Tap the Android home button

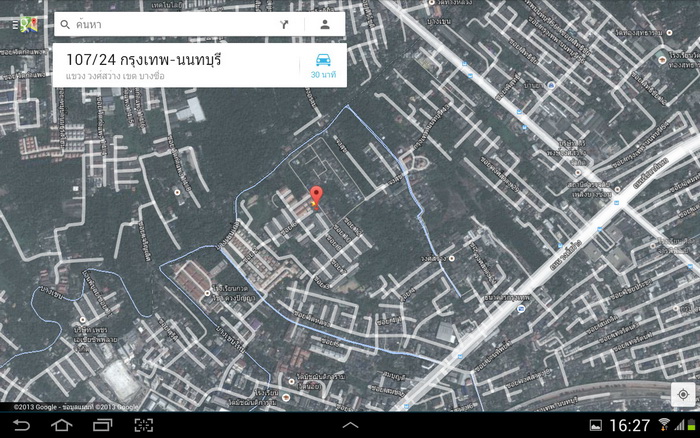coord(62,425)
